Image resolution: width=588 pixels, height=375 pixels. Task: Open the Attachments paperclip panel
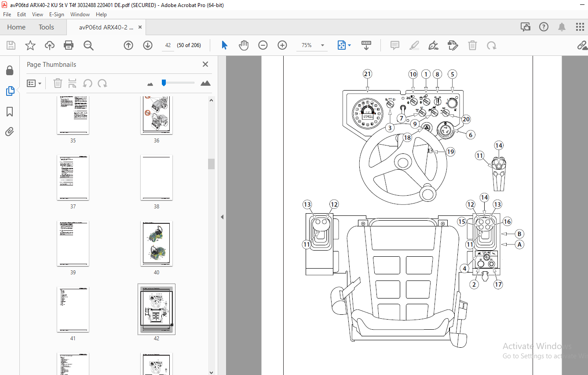pos(10,131)
